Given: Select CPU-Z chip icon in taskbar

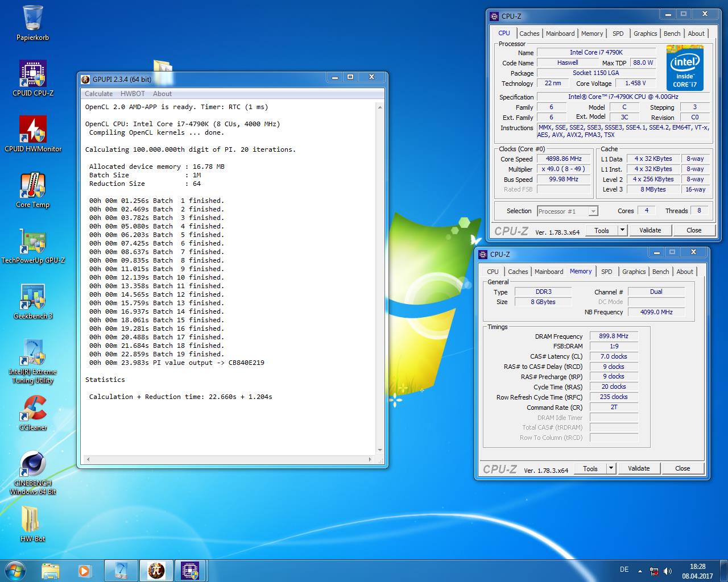Looking at the screenshot, I should (x=190, y=571).
